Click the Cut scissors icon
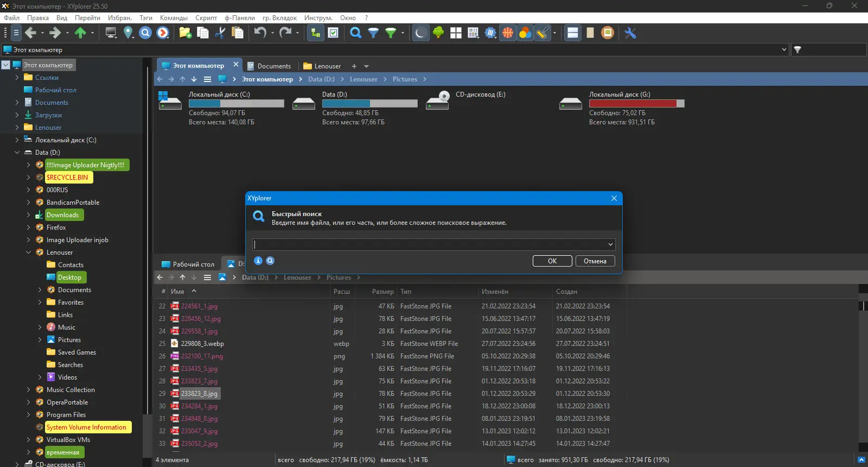Screen dimensions: 868x467 click(x=220, y=33)
